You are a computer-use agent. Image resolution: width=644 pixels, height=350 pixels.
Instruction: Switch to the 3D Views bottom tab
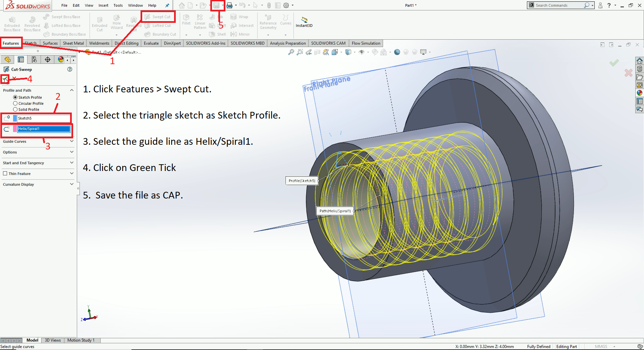tap(53, 340)
